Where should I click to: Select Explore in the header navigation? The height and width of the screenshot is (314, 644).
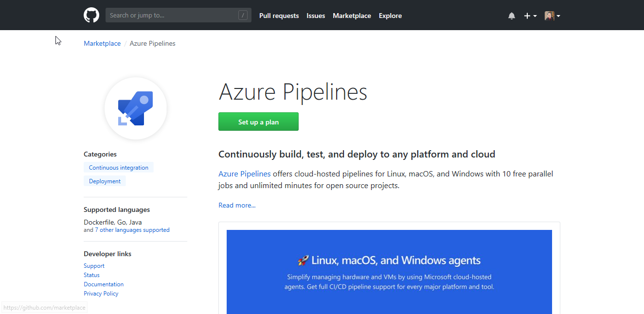(390, 16)
